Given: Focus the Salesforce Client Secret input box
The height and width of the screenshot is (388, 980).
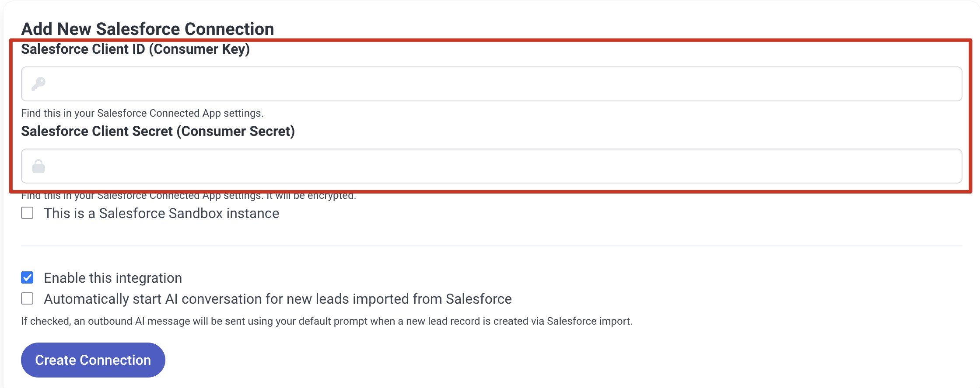Looking at the screenshot, I should [x=492, y=166].
